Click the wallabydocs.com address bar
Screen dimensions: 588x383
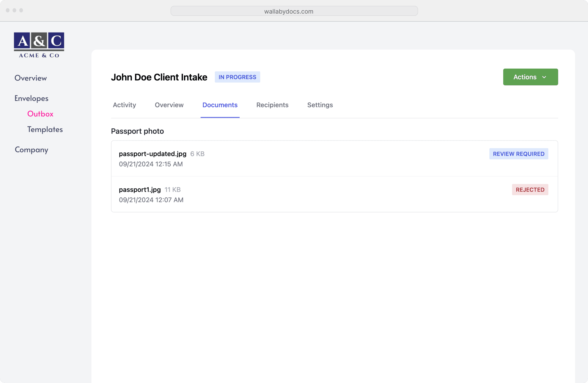[x=294, y=11]
